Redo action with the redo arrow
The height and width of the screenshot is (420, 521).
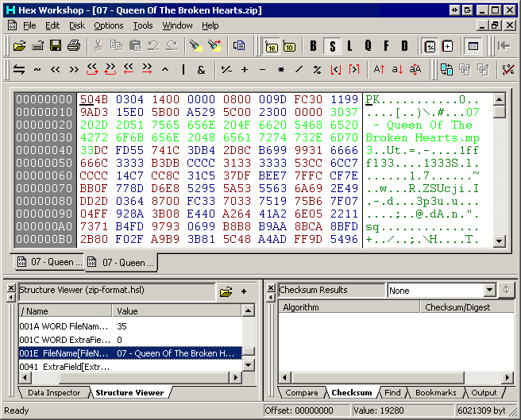172,46
